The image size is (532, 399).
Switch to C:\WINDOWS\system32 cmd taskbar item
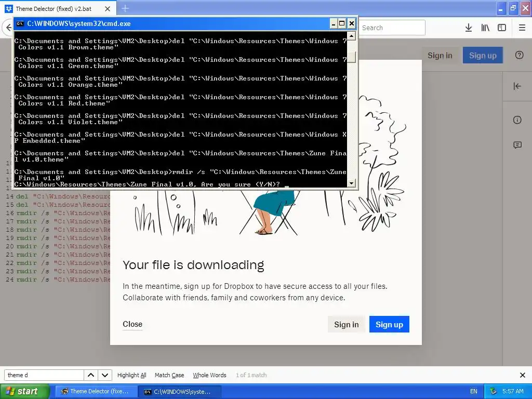(179, 392)
